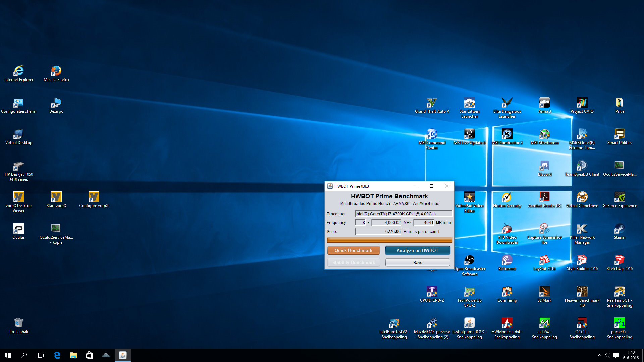Select the HWMonitor_x64 shortcut icon

(507, 328)
